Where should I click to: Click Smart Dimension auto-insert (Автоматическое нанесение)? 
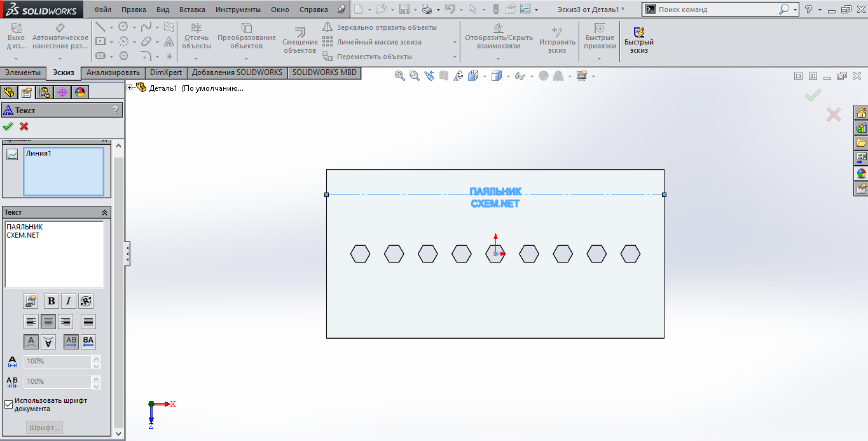[x=60, y=36]
